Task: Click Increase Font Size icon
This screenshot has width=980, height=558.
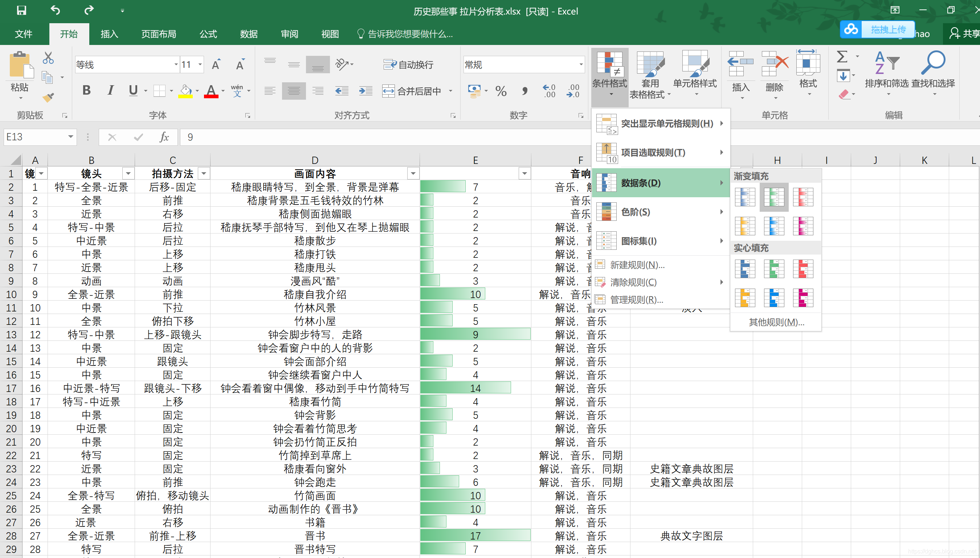Action: click(216, 65)
